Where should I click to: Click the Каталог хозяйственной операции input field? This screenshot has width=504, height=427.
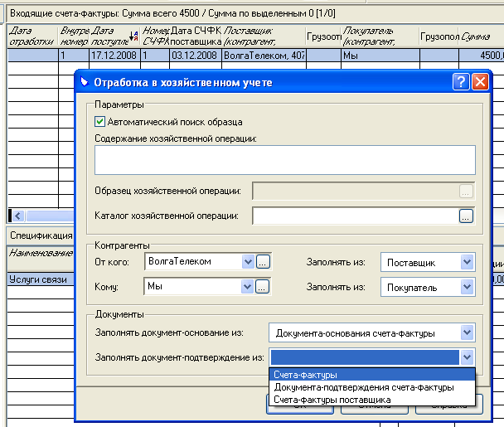pos(356,216)
